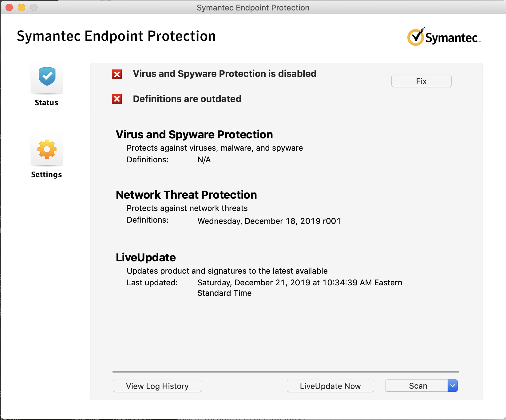
Task: Click the window title bar text
Action: tap(253, 8)
